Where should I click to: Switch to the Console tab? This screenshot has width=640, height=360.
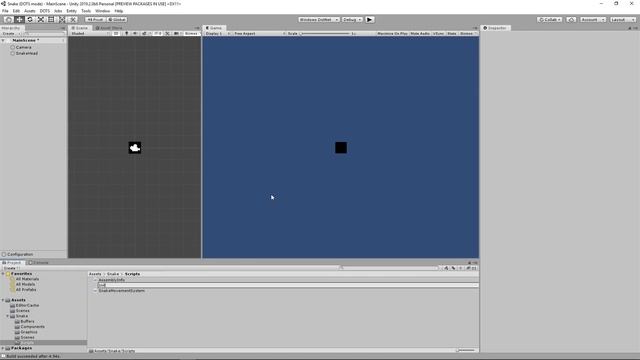(39, 263)
